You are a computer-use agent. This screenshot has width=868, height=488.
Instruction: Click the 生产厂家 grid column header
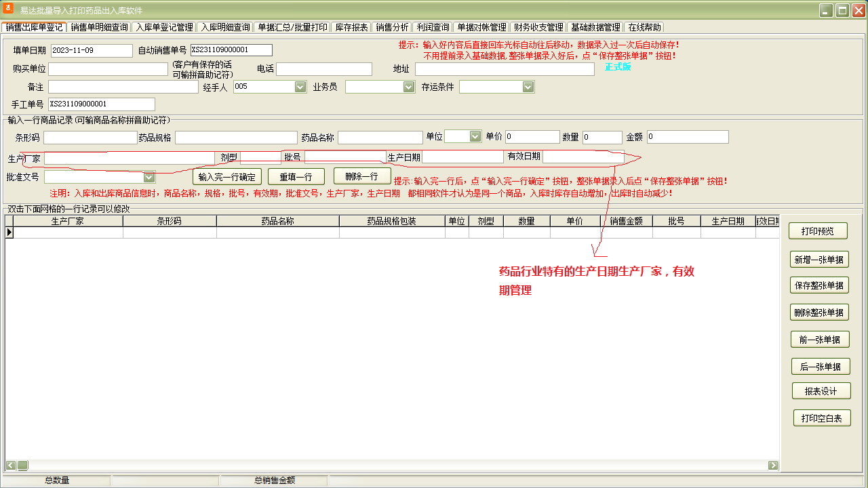pyautogui.click(x=68, y=221)
